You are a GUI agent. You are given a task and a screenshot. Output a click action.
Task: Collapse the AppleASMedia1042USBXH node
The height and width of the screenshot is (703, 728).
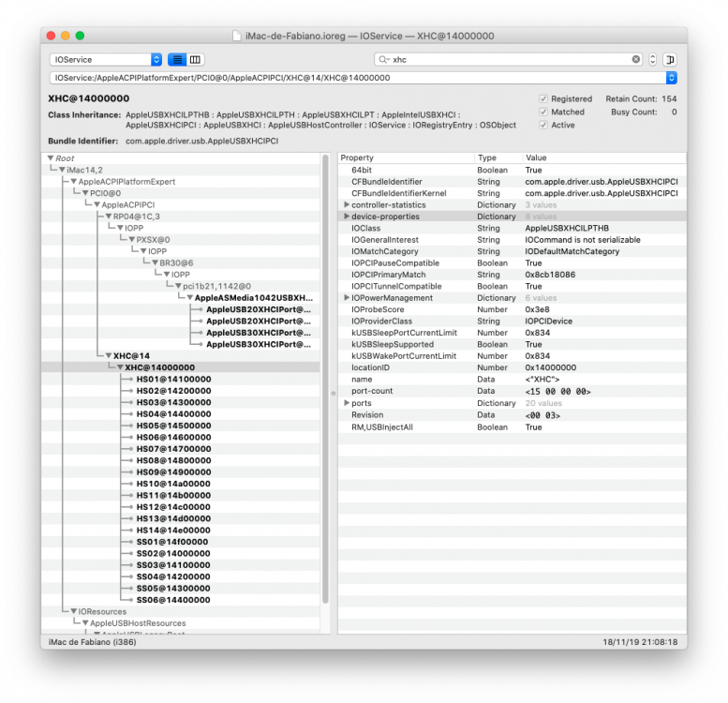[190, 298]
